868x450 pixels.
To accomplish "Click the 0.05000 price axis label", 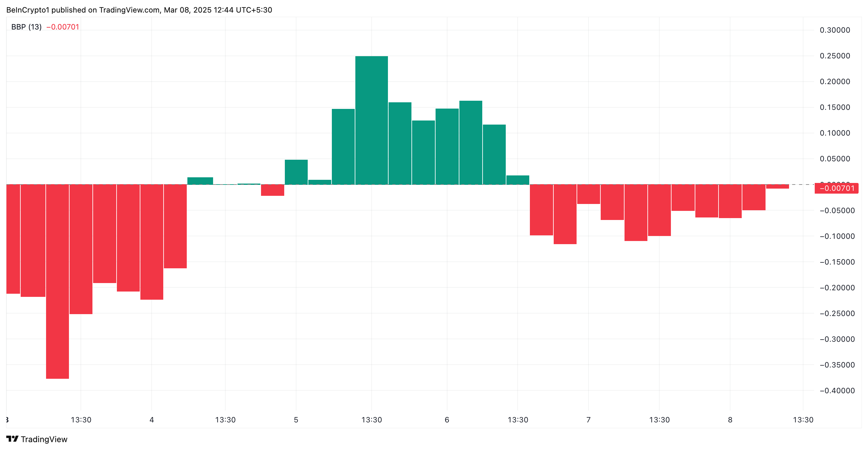I will click(x=835, y=159).
